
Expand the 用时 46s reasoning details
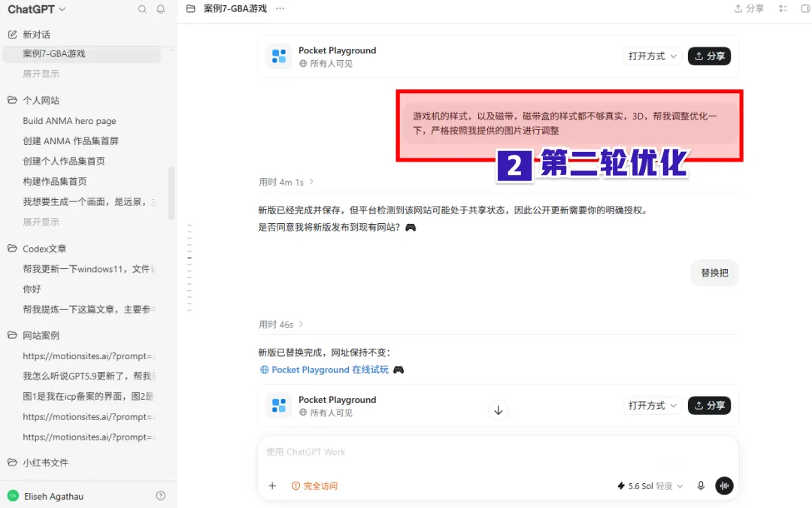(280, 325)
